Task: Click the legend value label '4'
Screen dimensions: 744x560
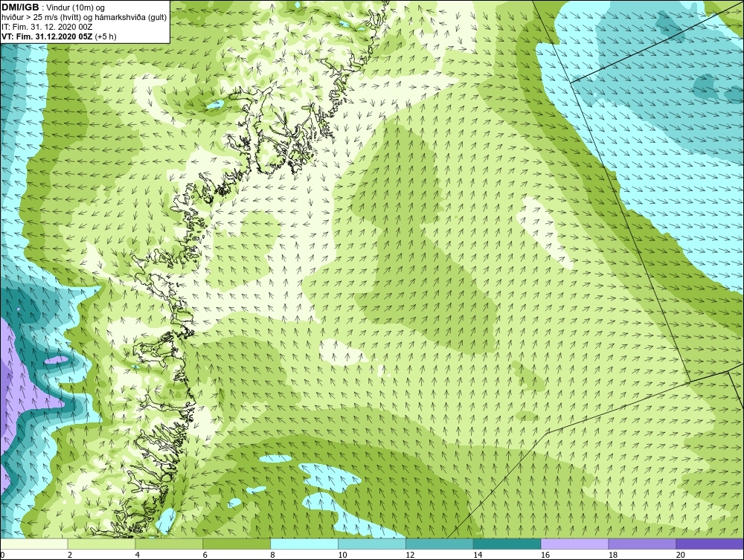Action: click(x=137, y=555)
